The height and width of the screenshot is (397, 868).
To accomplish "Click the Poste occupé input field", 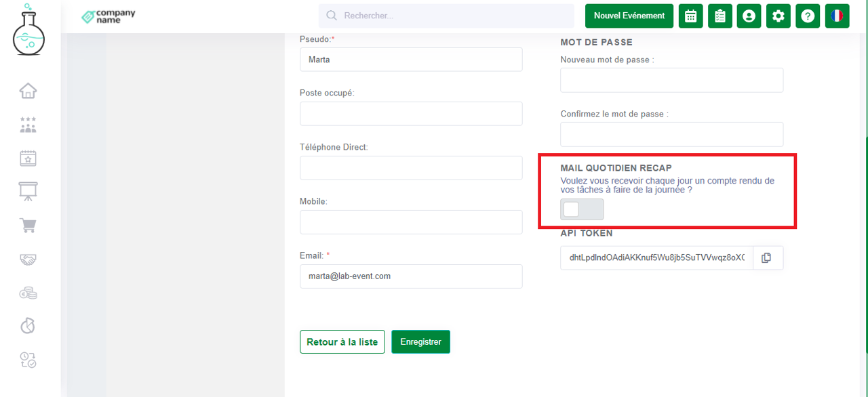I will 411,114.
